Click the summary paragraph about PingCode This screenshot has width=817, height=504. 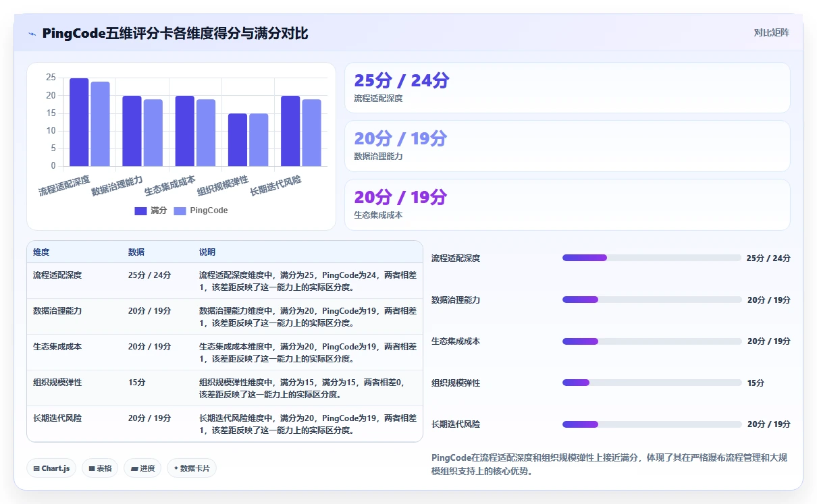[609, 464]
